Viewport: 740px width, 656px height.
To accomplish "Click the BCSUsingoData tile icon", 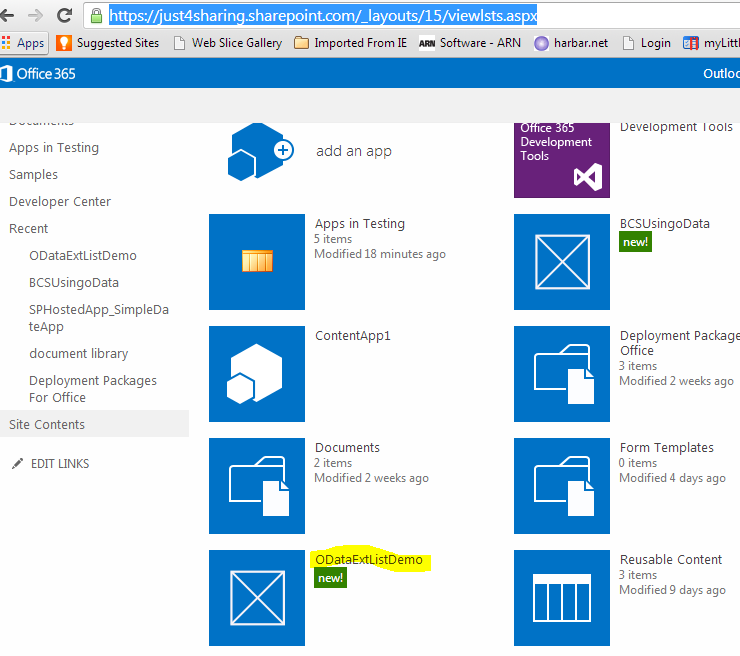I will [x=562, y=262].
